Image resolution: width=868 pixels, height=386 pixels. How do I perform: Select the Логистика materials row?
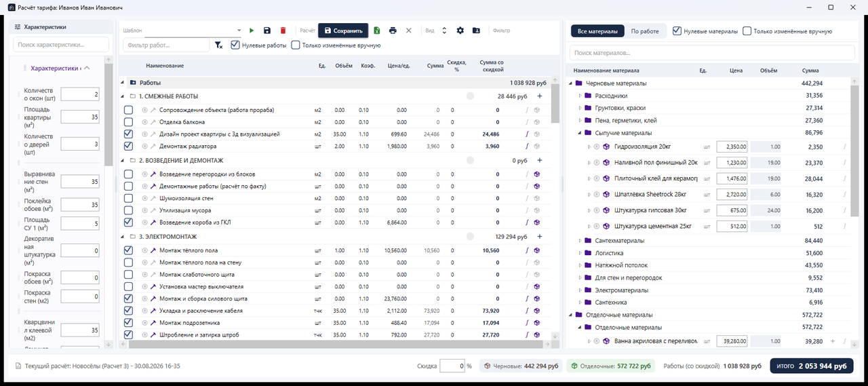(x=709, y=253)
